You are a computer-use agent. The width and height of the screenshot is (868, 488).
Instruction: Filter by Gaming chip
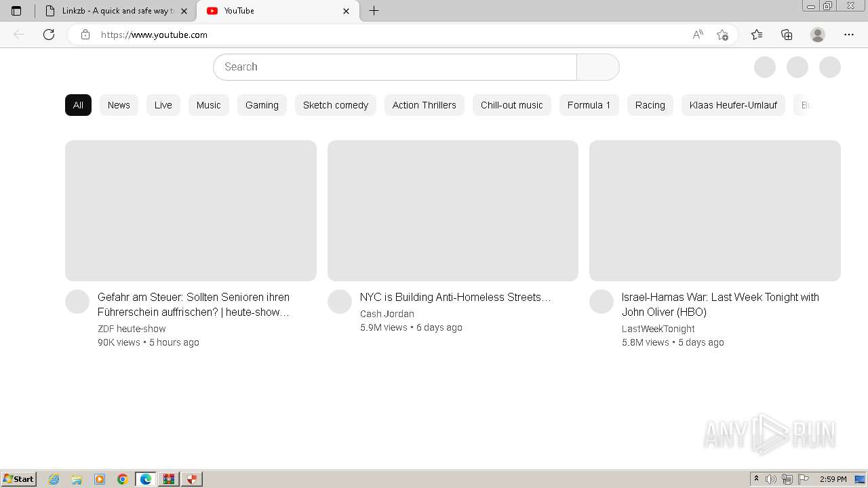click(262, 105)
